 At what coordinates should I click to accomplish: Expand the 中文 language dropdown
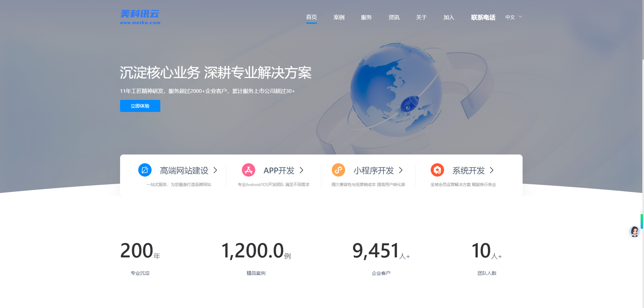(513, 17)
